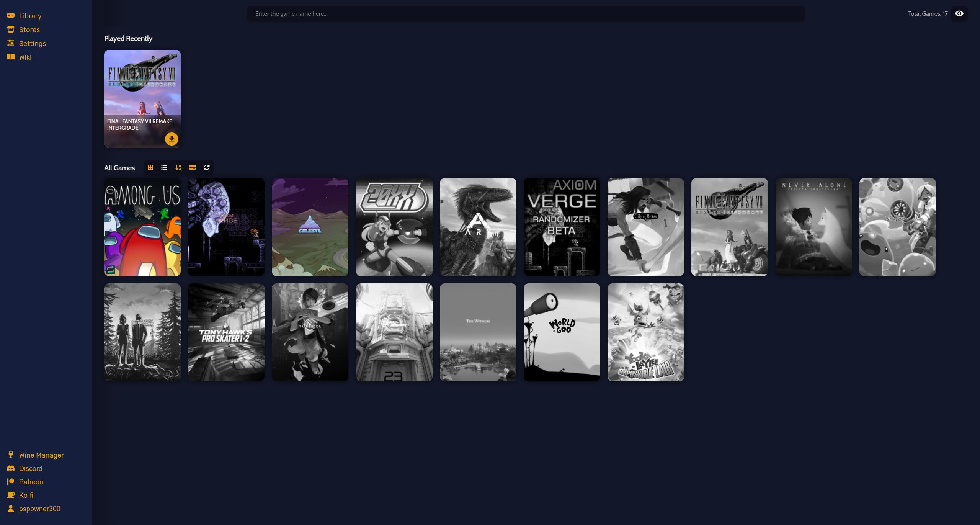Open the Ko-fi link
Image resolution: width=980 pixels, height=525 pixels.
[x=20, y=495]
